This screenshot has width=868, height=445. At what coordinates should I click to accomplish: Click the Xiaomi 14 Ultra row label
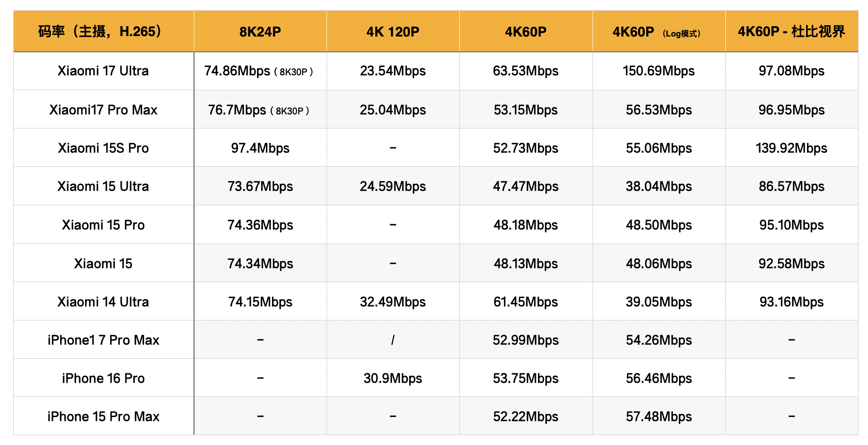tap(104, 302)
